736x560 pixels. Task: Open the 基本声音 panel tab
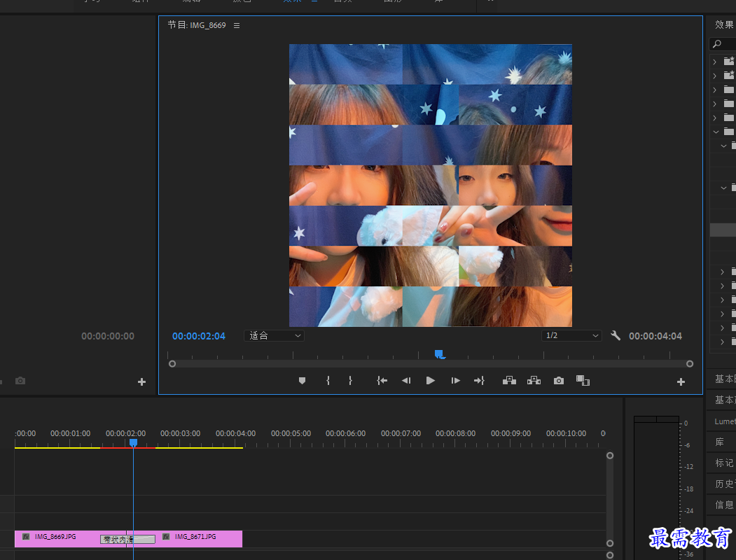point(725,400)
